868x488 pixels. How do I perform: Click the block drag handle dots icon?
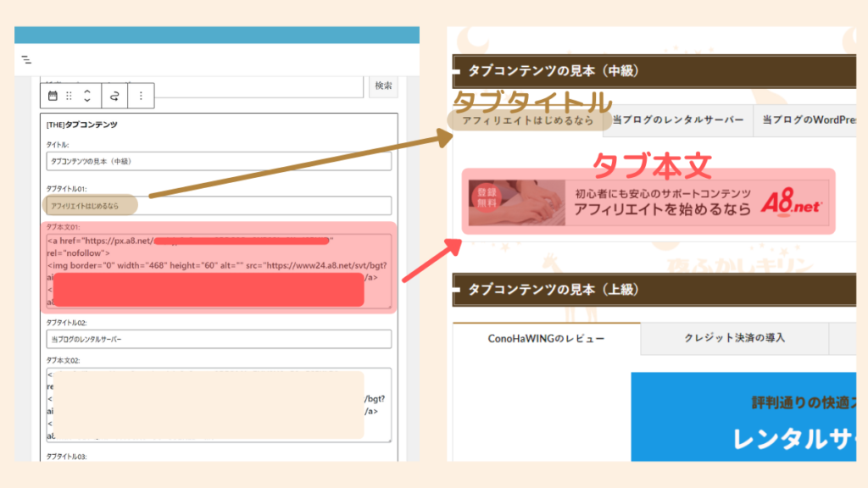(x=70, y=96)
